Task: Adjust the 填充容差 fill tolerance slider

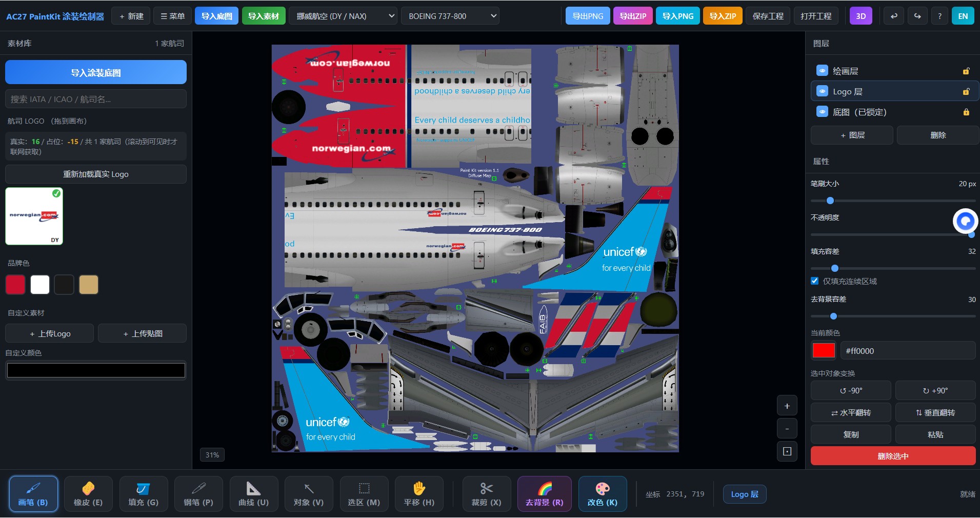Action: (893, 268)
